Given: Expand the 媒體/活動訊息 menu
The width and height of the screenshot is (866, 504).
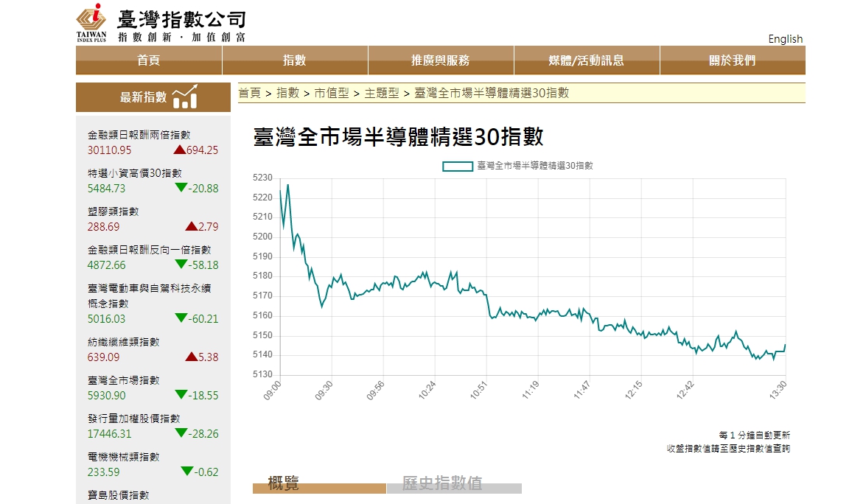Looking at the screenshot, I should tap(586, 60).
